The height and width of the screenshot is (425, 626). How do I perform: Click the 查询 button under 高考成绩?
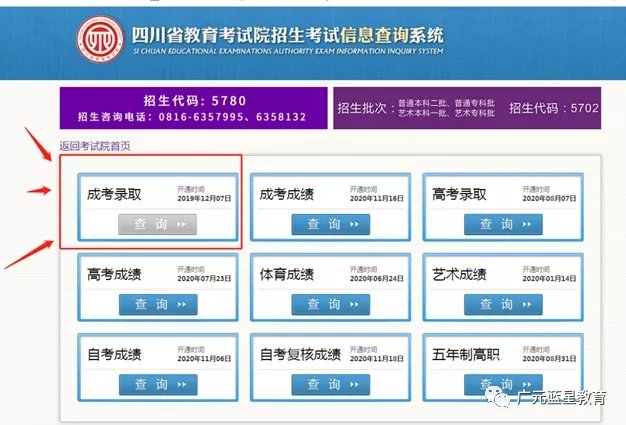coord(158,304)
